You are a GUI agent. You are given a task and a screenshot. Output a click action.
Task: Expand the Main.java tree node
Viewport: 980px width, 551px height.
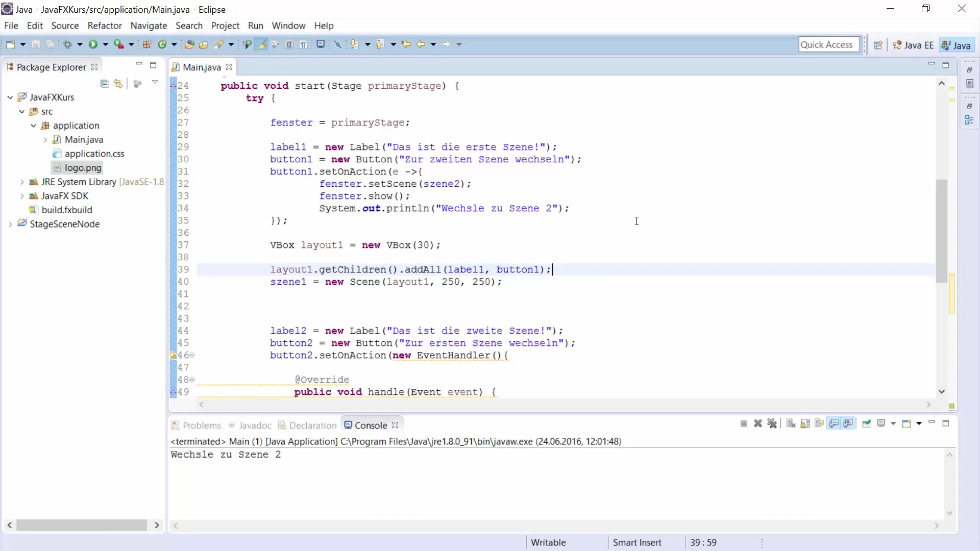pos(45,140)
